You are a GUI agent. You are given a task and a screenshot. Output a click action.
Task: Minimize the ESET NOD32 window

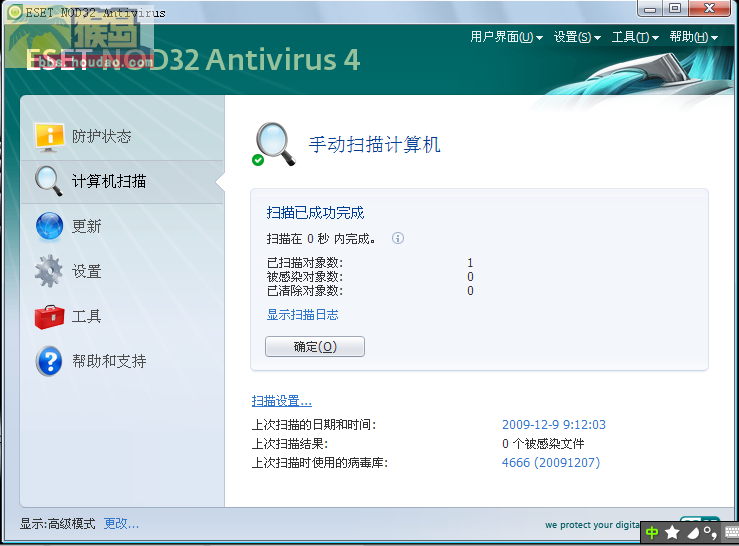(650, 8)
